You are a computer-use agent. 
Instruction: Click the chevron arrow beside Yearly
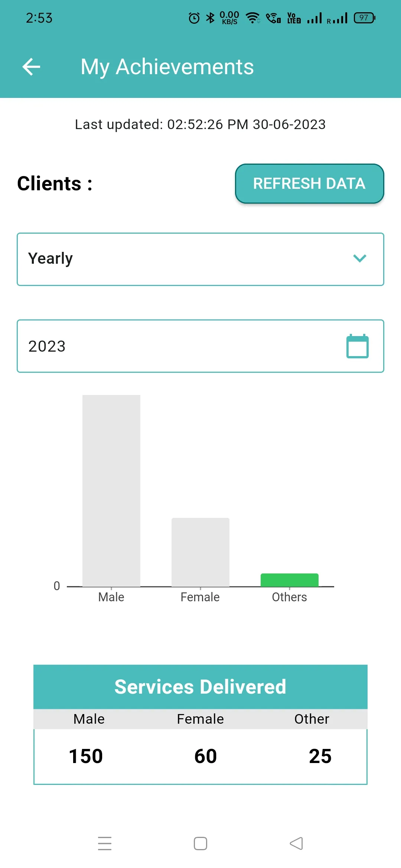[x=359, y=259]
